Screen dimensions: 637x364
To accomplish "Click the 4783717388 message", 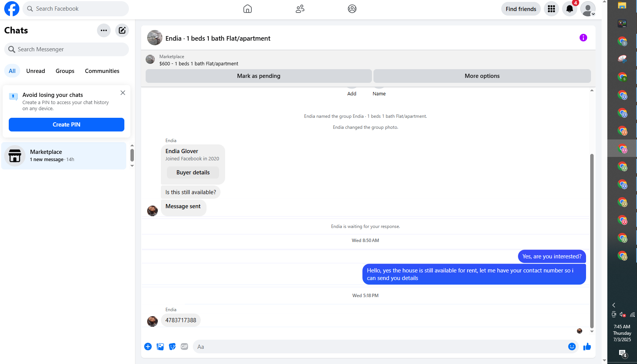I will 181,320.
